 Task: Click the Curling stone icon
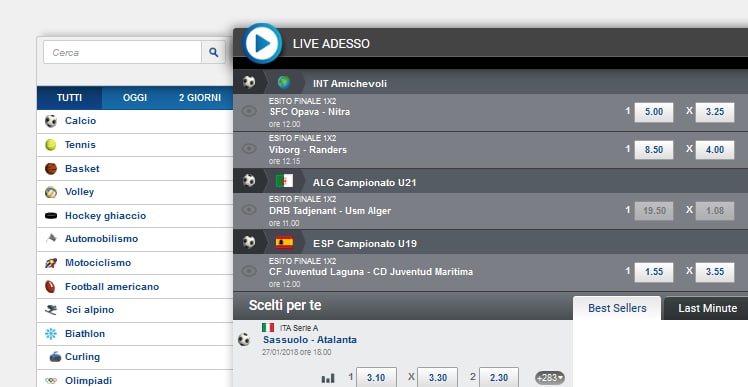click(x=56, y=356)
